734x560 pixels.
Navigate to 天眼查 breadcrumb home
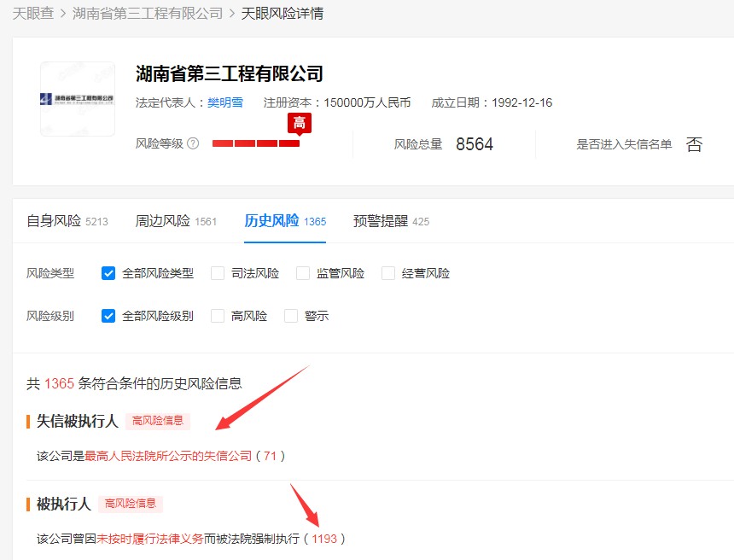[32, 14]
